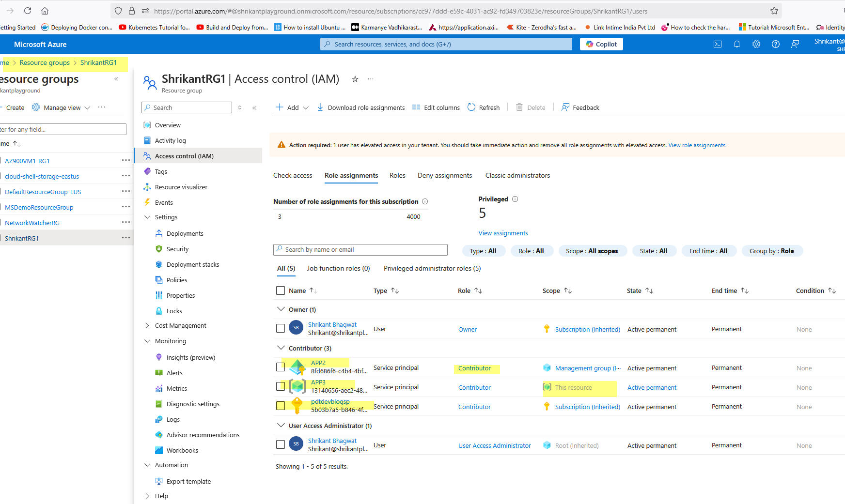
Task: Open feedback person icon in Azure header
Action: coord(795,44)
